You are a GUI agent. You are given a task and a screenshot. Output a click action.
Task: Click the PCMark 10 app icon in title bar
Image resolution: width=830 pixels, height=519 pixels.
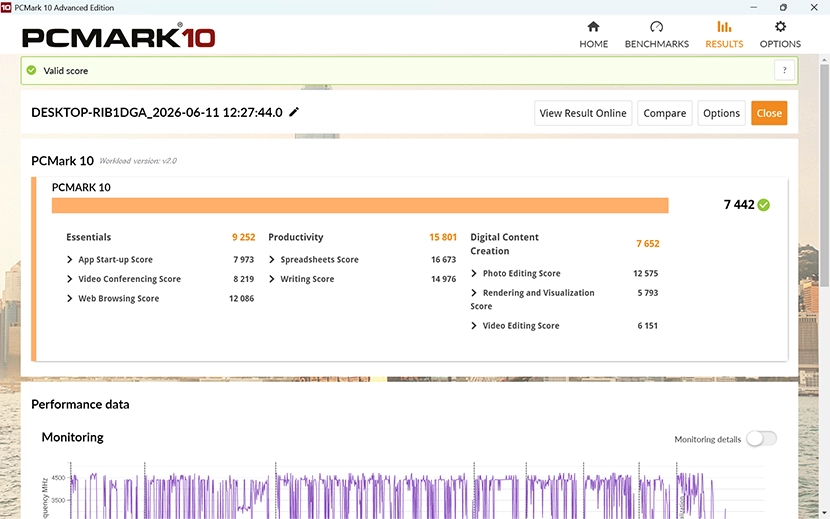[x=6, y=7]
